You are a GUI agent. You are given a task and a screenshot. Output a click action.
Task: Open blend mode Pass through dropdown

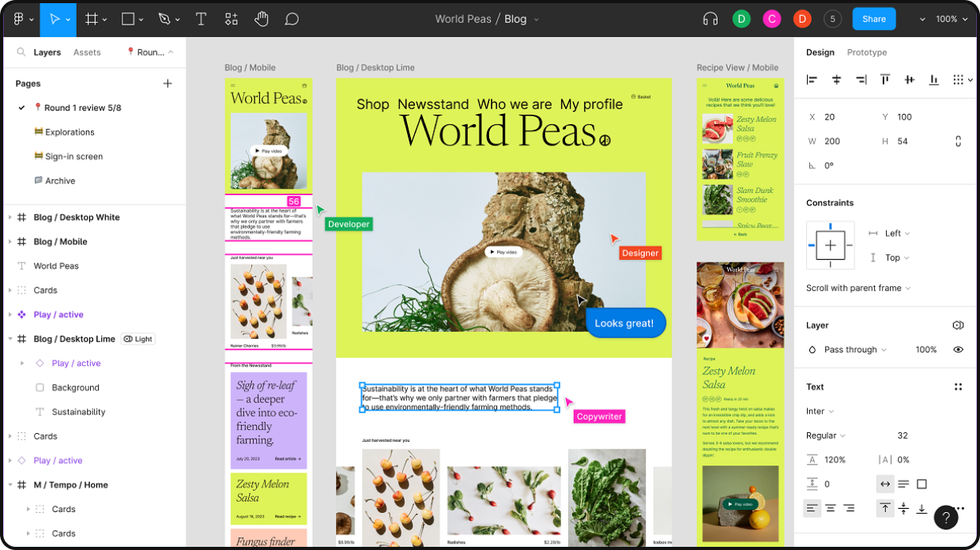coord(855,349)
